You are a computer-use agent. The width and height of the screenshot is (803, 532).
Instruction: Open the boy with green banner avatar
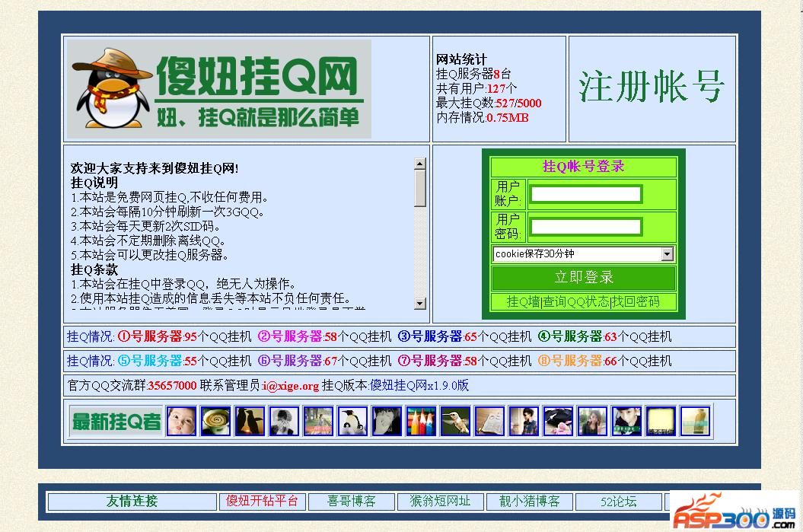[627, 422]
